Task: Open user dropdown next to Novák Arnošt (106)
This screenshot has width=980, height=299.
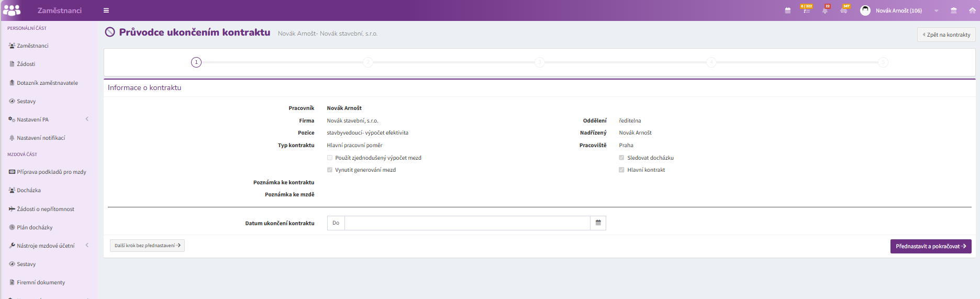Action: 937,10
